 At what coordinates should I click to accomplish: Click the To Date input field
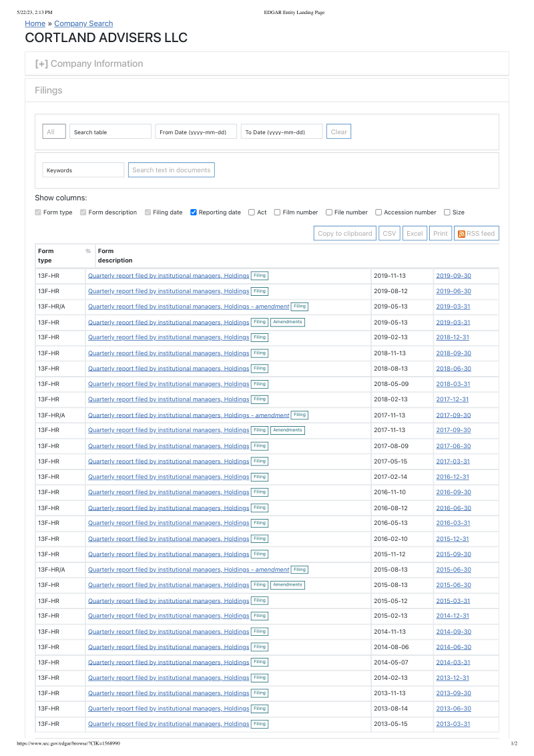pyautogui.click(x=282, y=132)
